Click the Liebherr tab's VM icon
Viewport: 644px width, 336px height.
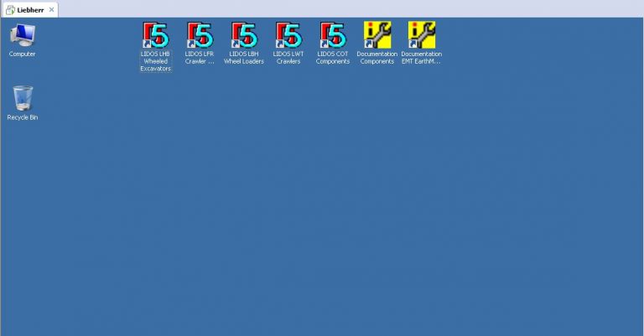pyautogui.click(x=10, y=10)
